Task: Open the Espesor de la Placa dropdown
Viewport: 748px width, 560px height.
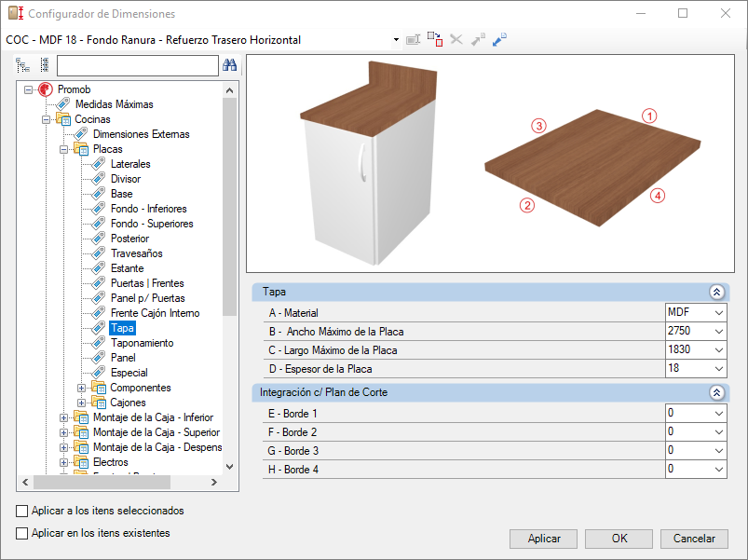Action: pos(719,369)
